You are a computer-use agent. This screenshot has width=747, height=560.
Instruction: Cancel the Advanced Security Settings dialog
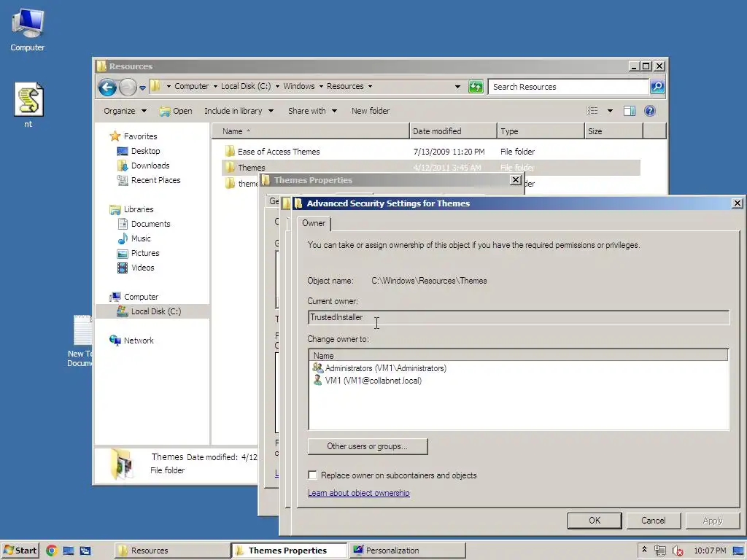pyautogui.click(x=653, y=521)
